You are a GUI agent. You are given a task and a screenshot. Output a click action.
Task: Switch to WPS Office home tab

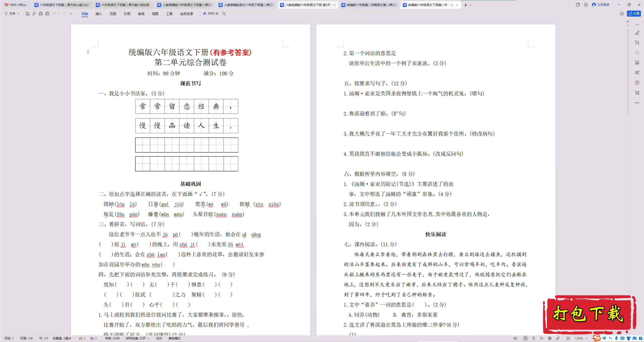click(x=16, y=5)
